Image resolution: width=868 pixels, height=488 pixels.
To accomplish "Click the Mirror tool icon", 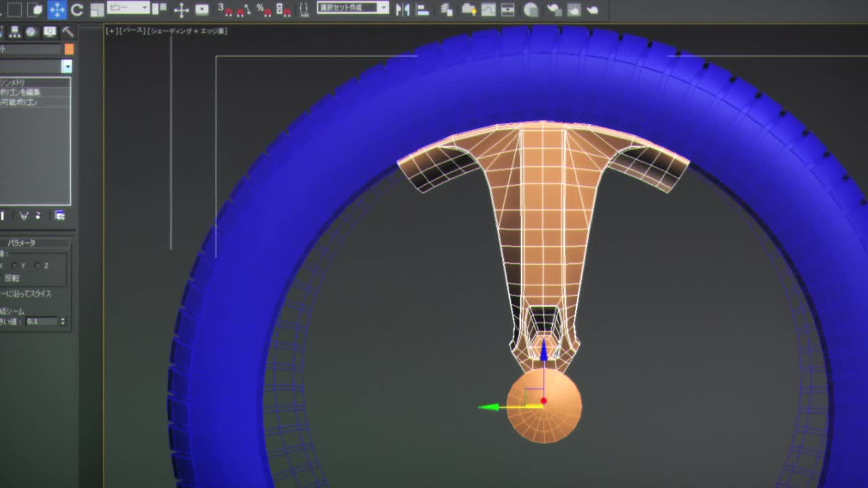I will click(x=403, y=9).
